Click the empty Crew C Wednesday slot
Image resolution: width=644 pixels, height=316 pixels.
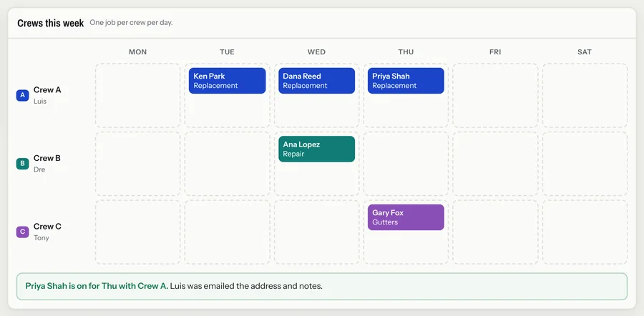[x=317, y=232]
